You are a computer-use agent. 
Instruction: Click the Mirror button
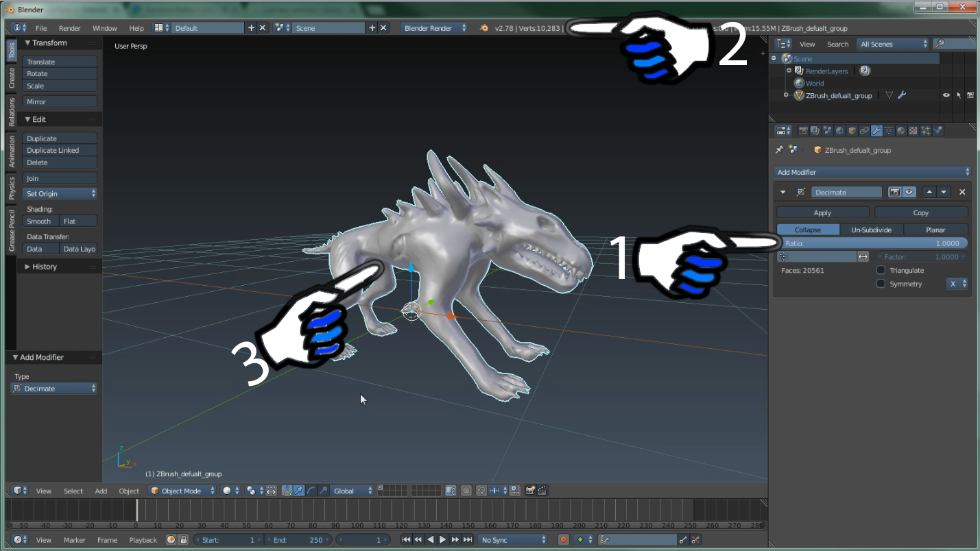click(x=60, y=101)
